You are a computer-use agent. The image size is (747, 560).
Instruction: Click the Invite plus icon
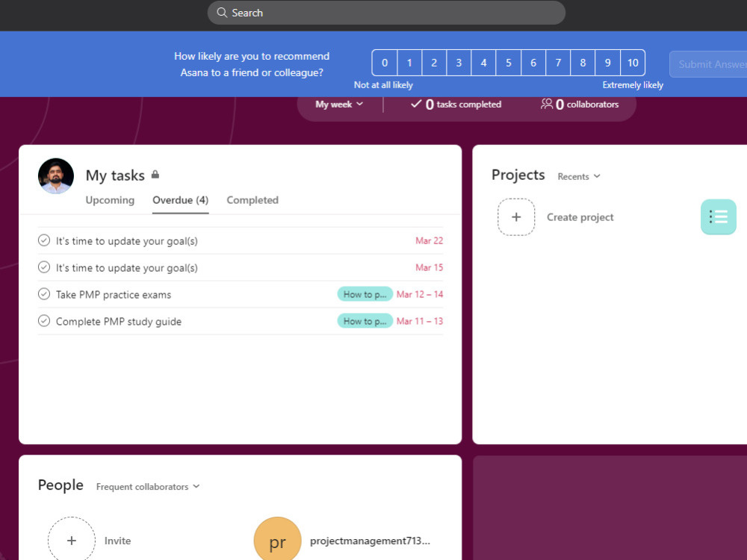(x=72, y=541)
